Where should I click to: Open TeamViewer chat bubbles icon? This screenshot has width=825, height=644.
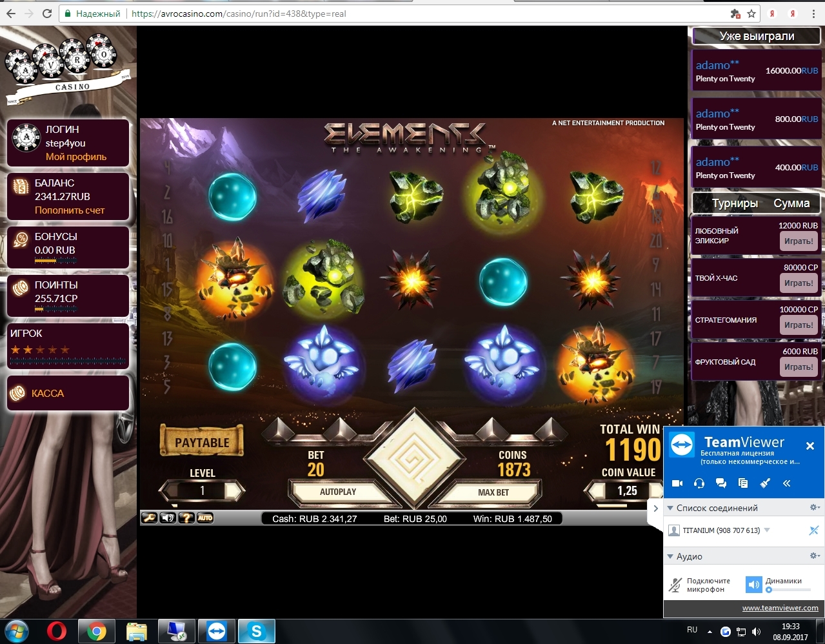click(x=721, y=483)
